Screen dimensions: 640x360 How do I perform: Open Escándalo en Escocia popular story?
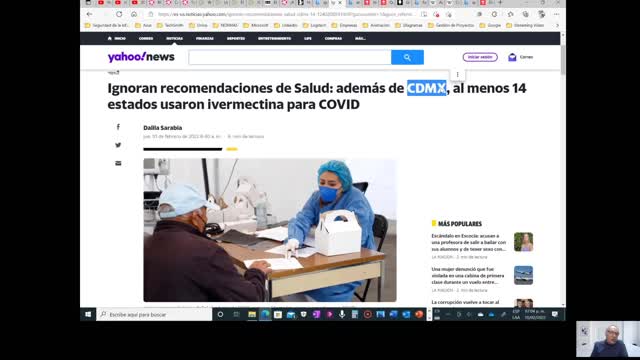click(469, 242)
